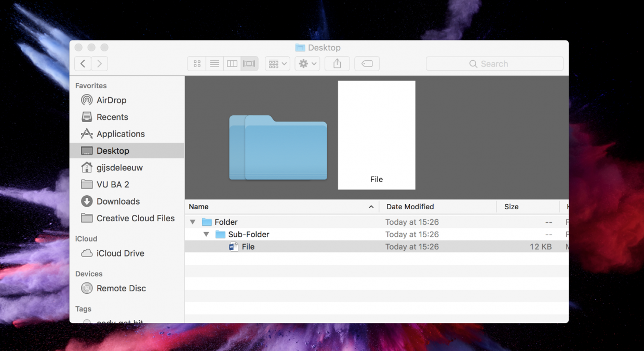Open the item arrangement dropdown
Viewport: 644px width, 351px height.
[x=277, y=64]
